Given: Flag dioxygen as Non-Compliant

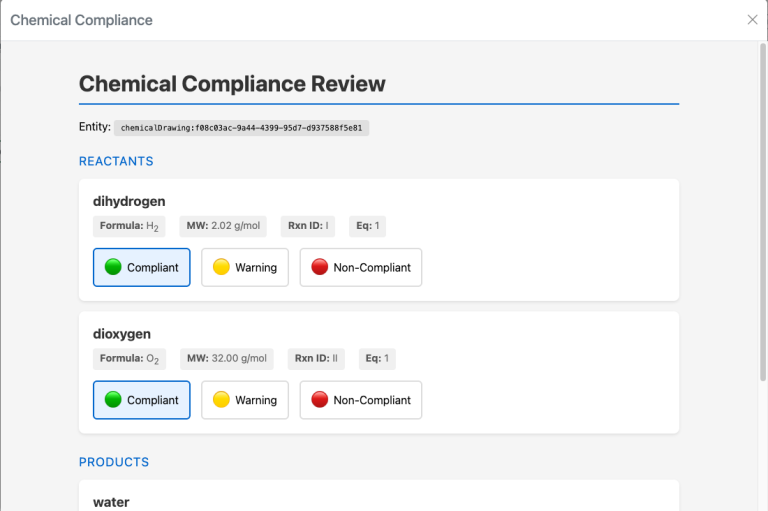Looking at the screenshot, I should click(360, 400).
